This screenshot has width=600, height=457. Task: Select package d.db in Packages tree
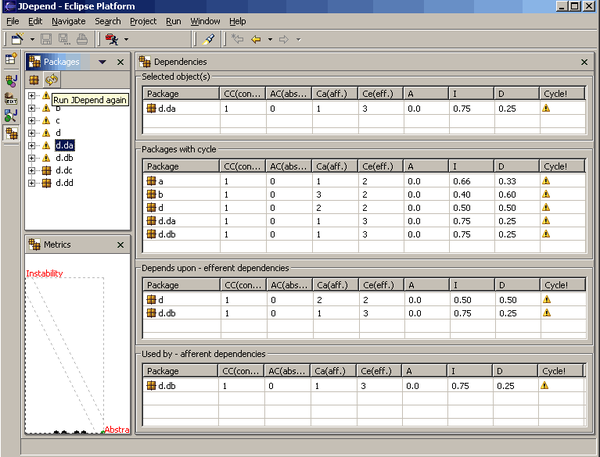[x=64, y=158]
